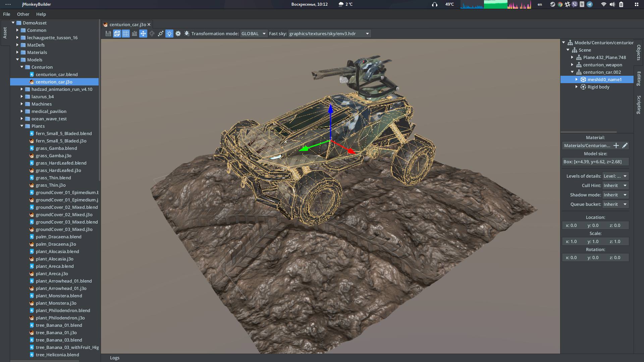Toggle selection wireframe box icon

coord(117,34)
